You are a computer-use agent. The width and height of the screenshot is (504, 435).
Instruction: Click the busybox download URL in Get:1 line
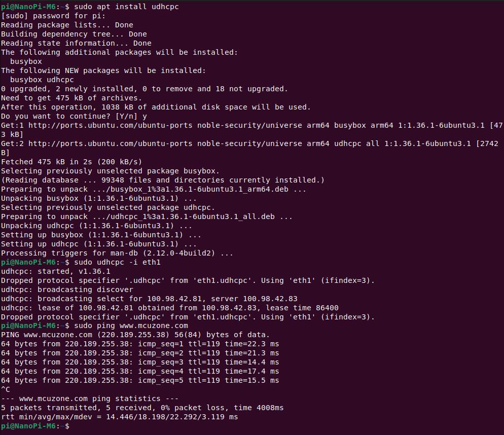110,125
